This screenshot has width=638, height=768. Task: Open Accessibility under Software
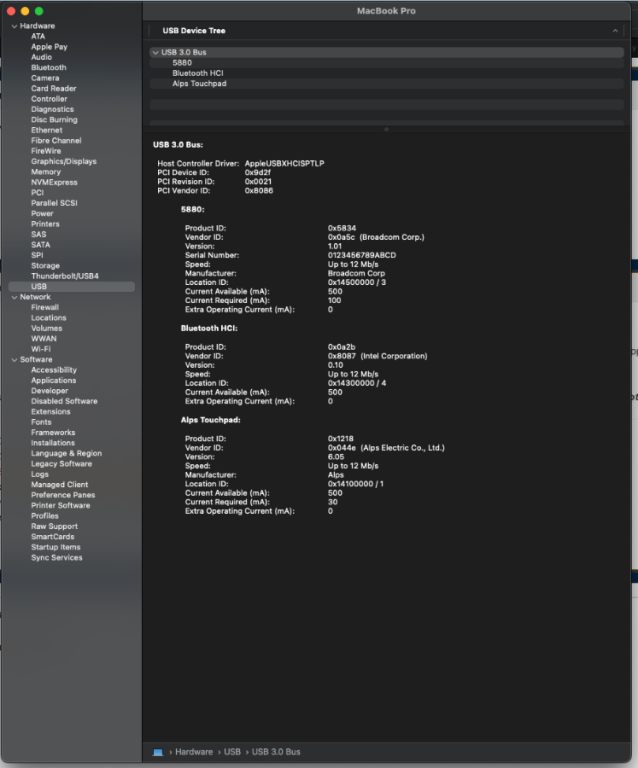click(54, 370)
